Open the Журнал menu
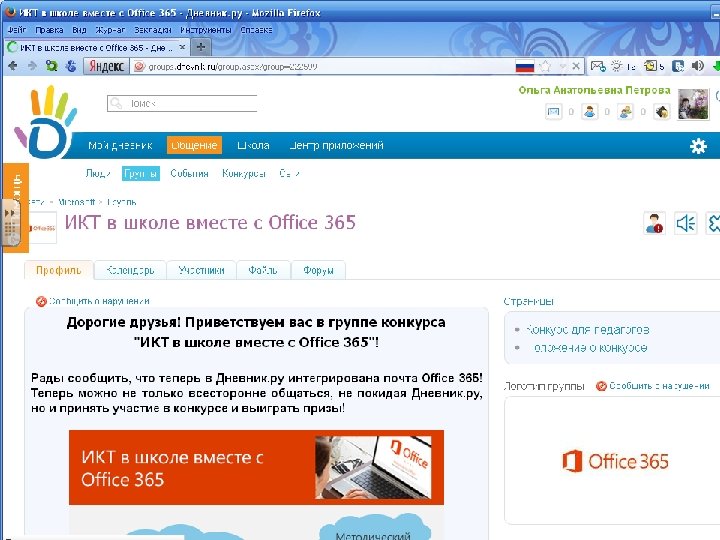Image resolution: width=720 pixels, height=540 pixels. pyautogui.click(x=110, y=30)
